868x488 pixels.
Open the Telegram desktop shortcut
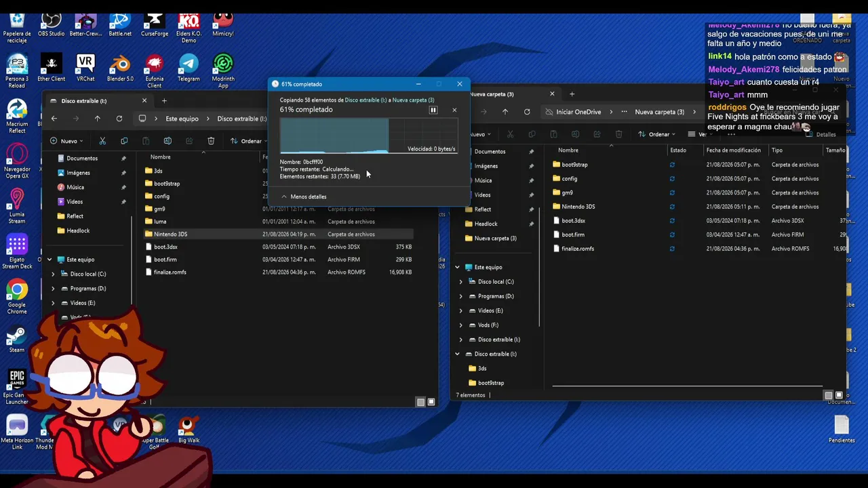189,69
